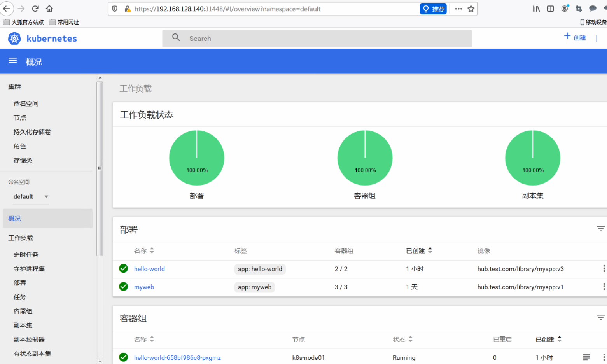Click the 容器组 100% pie chart
This screenshot has width=607, height=364.
pyautogui.click(x=365, y=158)
